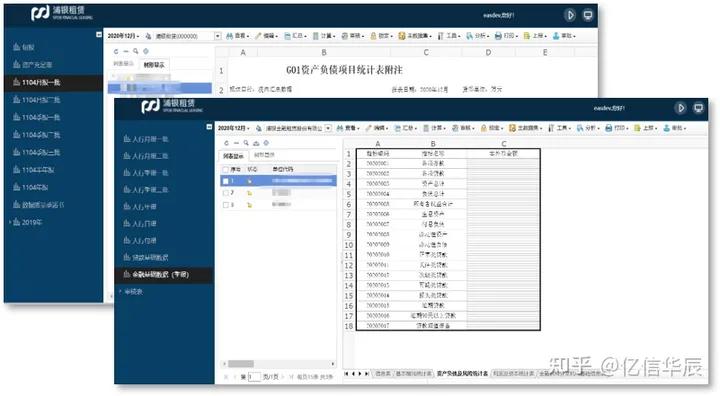720x396 pixels.
Task: Click search magnifier icon in back window panel
Action: click(x=135, y=51)
